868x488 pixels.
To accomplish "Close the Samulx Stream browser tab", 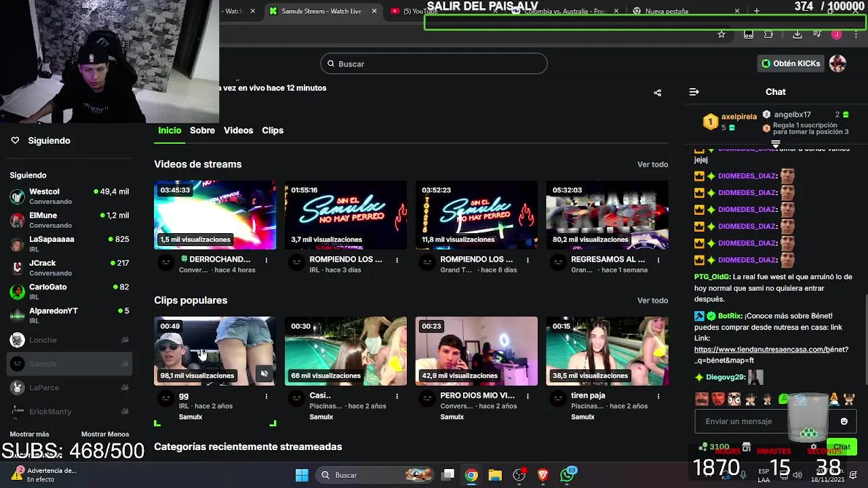I will [x=374, y=11].
